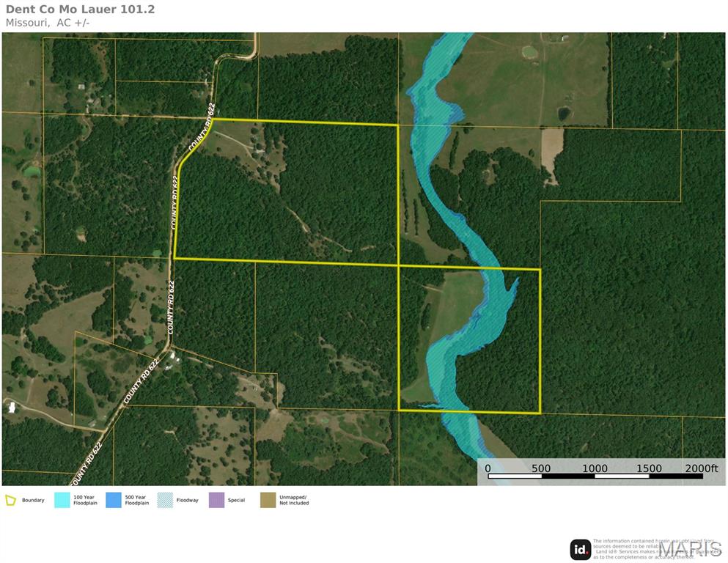This screenshot has width=728, height=563.
Task: Click the MARIS watermark logo
Action: click(x=689, y=549)
